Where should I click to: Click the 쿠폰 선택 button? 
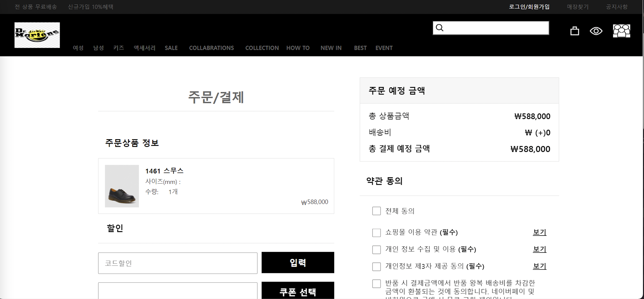coord(298,291)
